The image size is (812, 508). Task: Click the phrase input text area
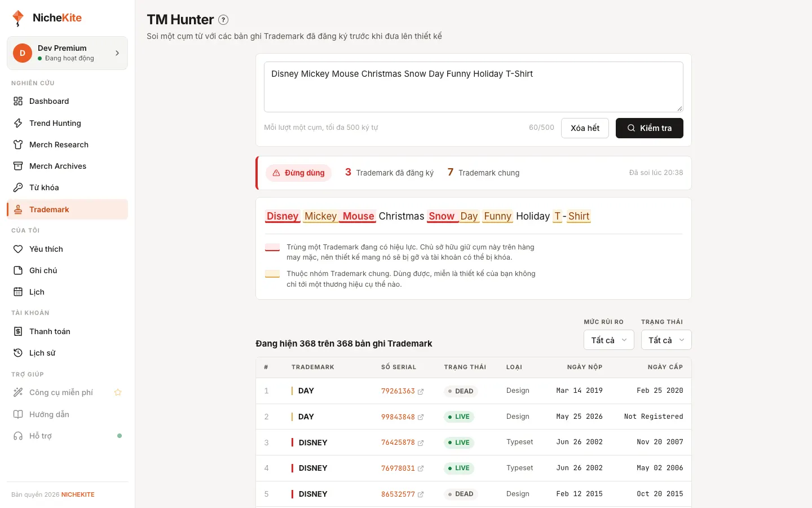coord(474,87)
